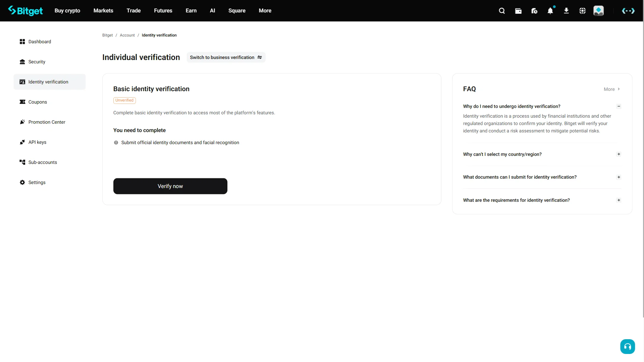Open the user avatar menu
Screen dimensions: 644x362
(599, 11)
